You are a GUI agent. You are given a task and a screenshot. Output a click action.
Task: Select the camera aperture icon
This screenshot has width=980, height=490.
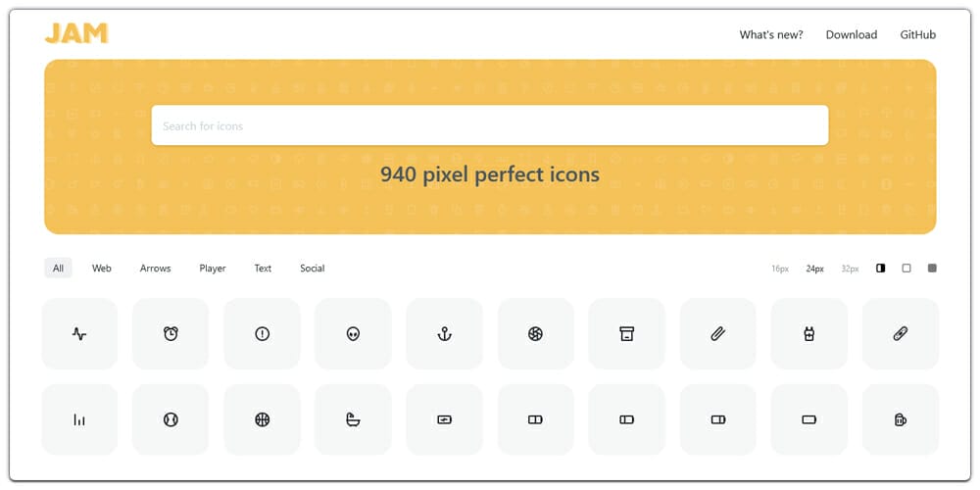[536, 334]
